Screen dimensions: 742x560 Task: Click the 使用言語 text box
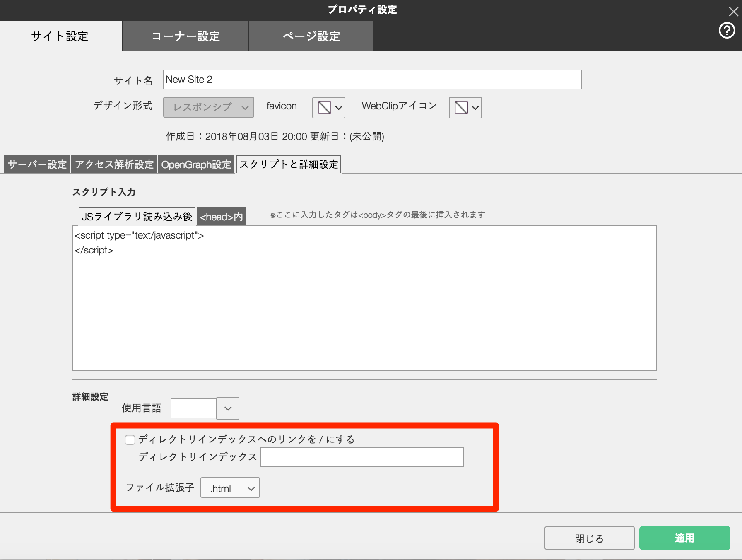click(193, 408)
